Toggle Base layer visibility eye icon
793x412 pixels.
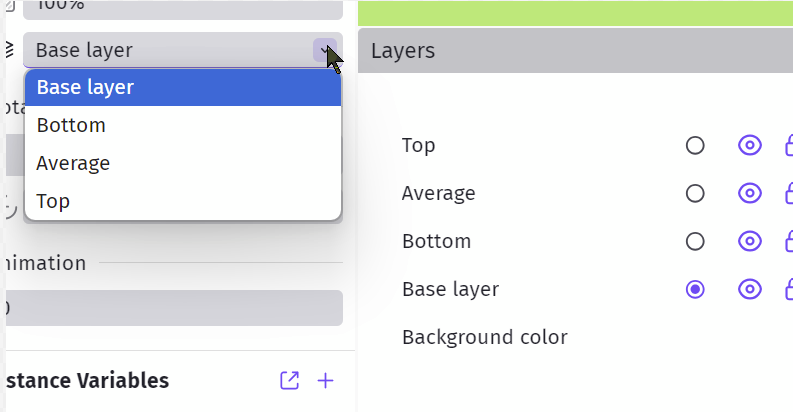point(749,290)
